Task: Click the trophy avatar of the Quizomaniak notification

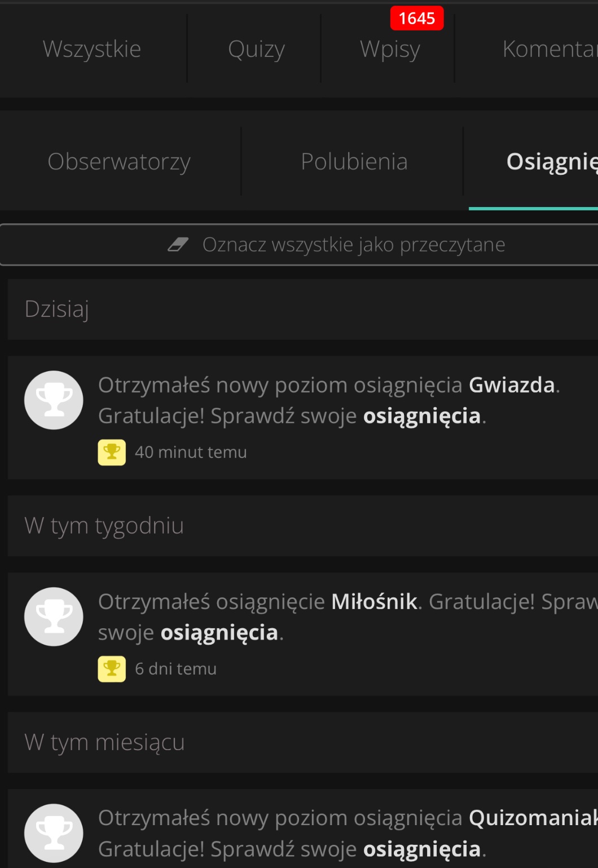Action: point(54,833)
